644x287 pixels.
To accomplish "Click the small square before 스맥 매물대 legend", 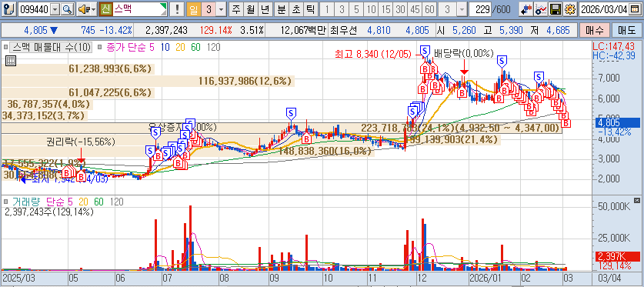I will point(5,47).
